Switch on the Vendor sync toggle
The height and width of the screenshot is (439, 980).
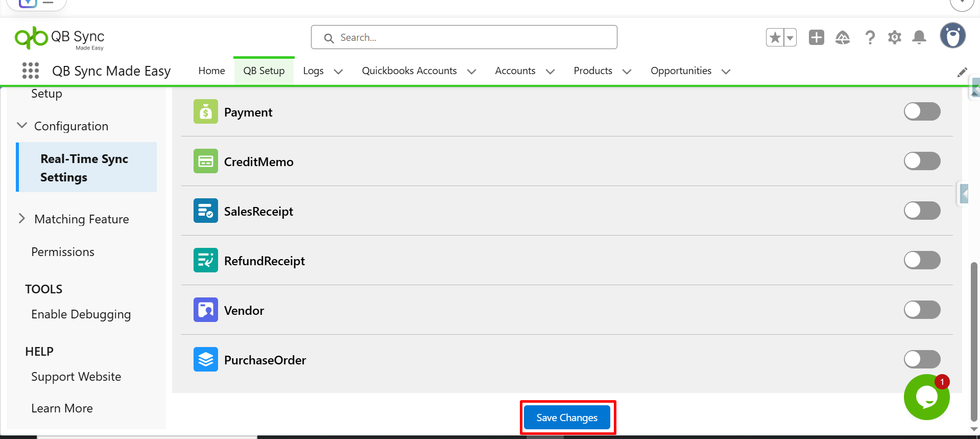coord(922,310)
